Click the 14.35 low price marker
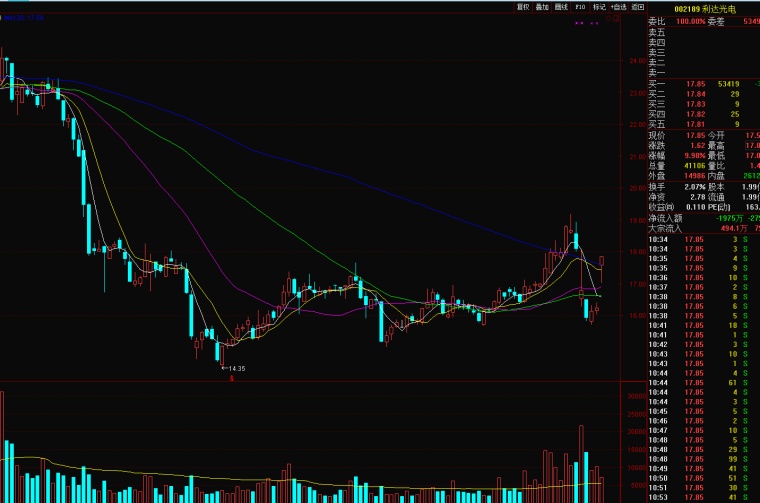Viewport: 760px width, 503px height. 232,368
